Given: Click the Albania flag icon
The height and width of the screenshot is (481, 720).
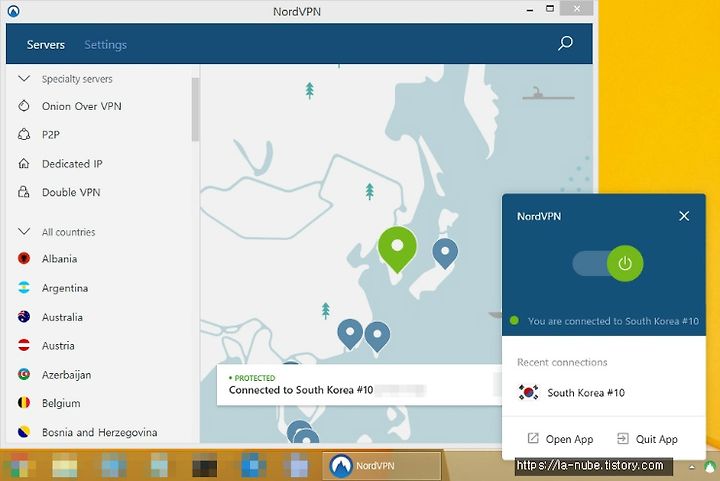Looking at the screenshot, I should click(x=24, y=258).
